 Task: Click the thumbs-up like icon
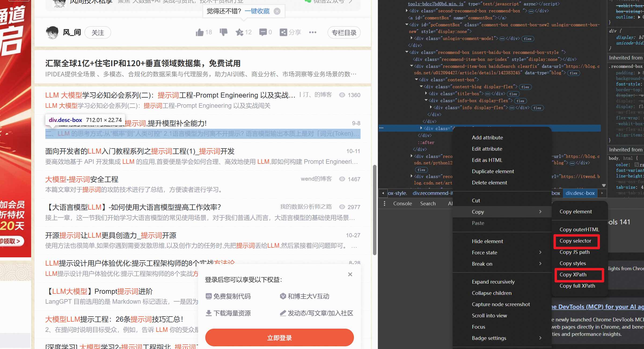[200, 32]
